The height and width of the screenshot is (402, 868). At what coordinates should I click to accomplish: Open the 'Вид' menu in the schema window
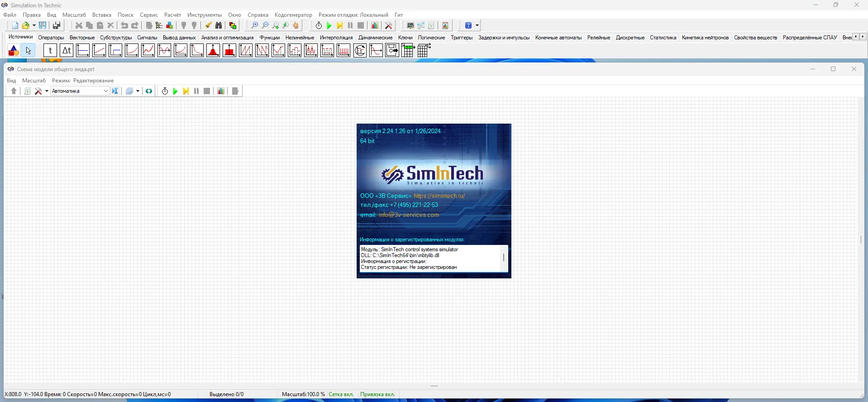pos(11,81)
